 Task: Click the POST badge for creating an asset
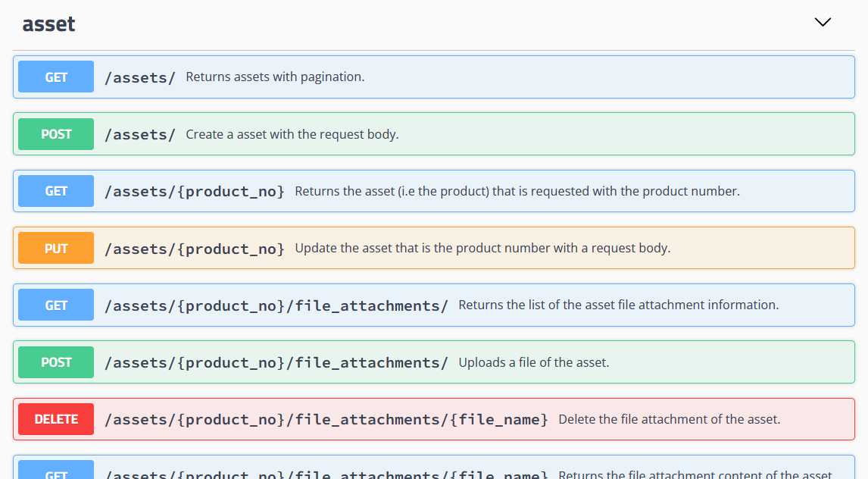[56, 134]
